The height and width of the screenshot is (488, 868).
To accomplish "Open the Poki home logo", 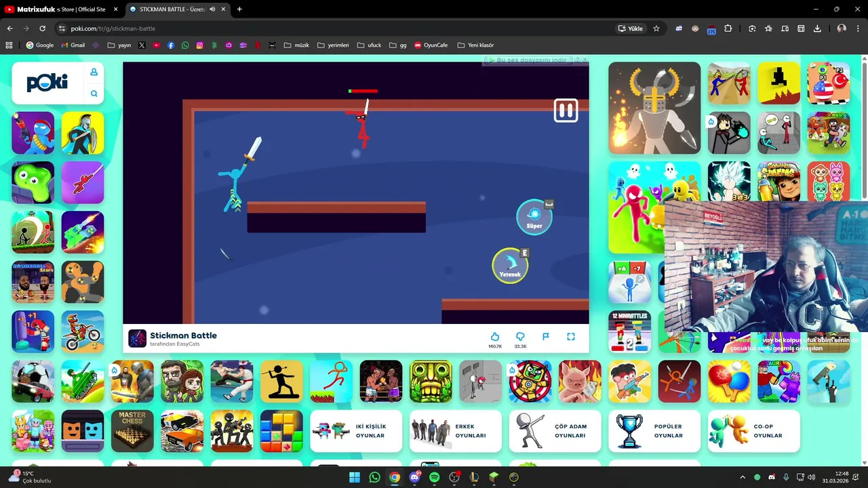I will pyautogui.click(x=47, y=83).
